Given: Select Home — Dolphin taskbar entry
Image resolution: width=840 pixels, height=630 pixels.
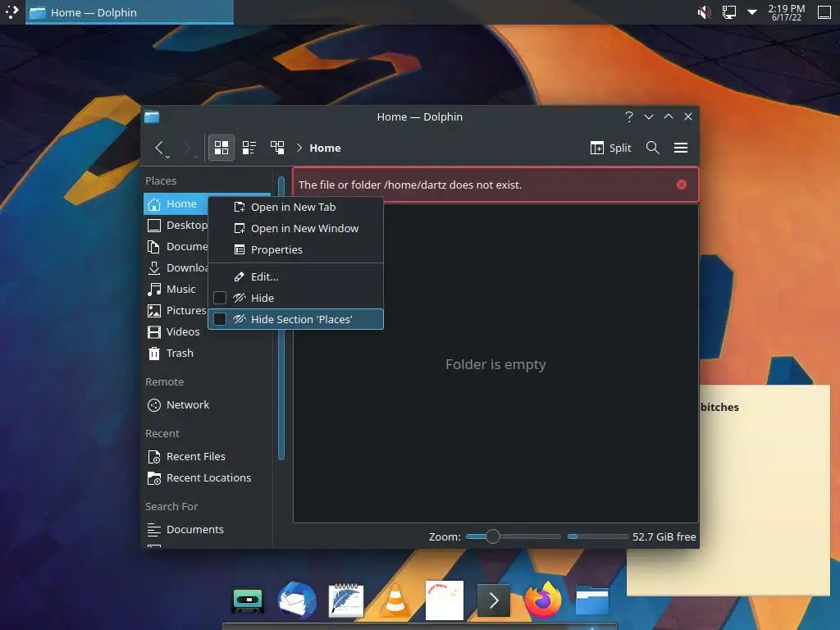Looking at the screenshot, I should (129, 11).
